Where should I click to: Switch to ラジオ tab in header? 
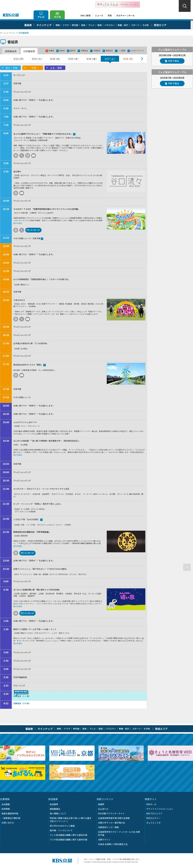pyautogui.click(x=57, y=15)
